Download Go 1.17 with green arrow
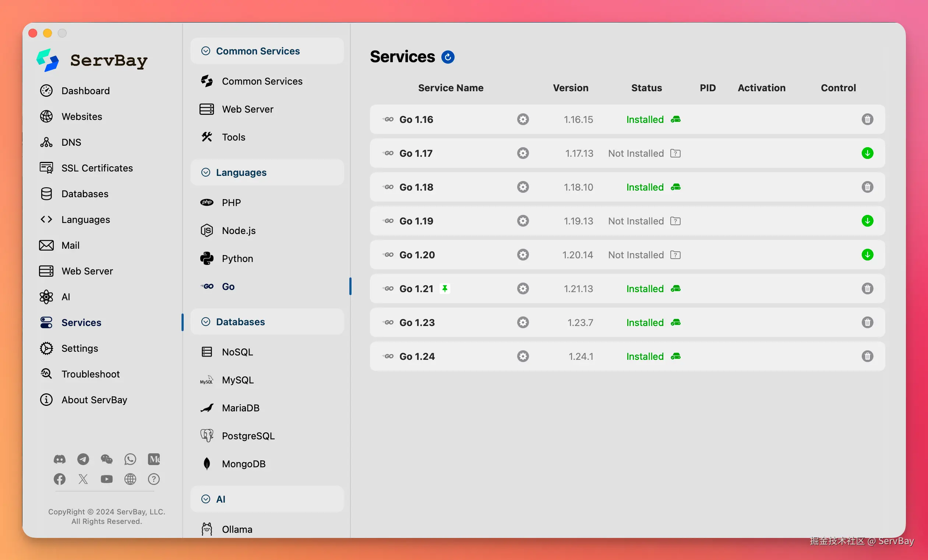This screenshot has height=560, width=928. [867, 153]
